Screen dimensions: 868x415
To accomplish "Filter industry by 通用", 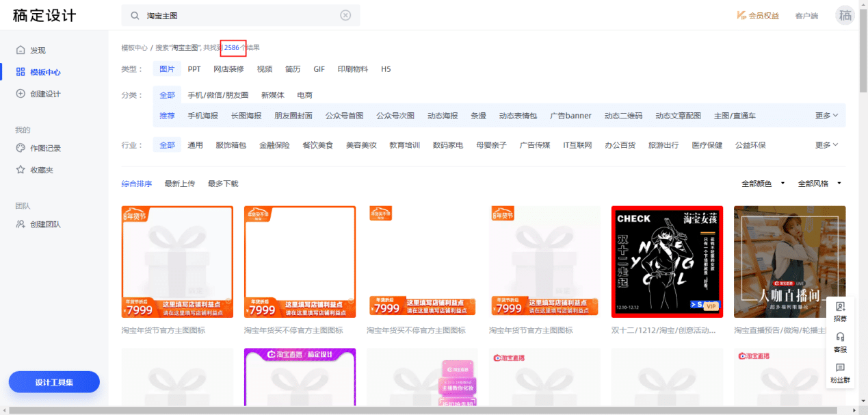I will (x=195, y=145).
